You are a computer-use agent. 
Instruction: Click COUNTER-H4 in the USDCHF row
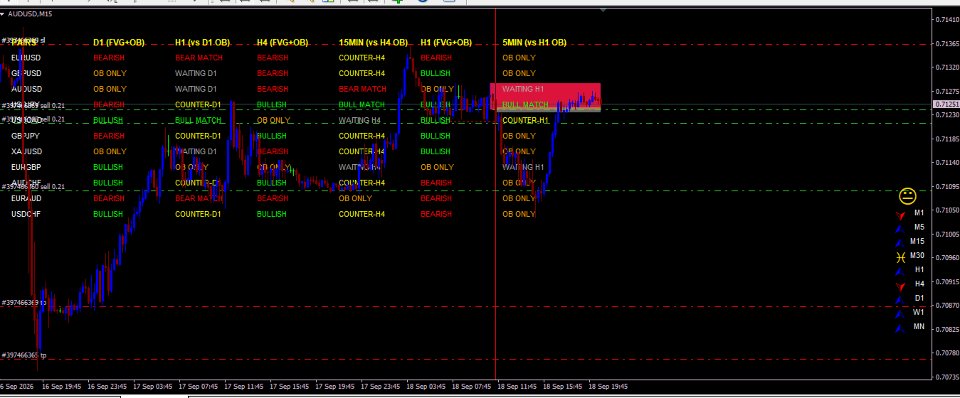[361, 214]
